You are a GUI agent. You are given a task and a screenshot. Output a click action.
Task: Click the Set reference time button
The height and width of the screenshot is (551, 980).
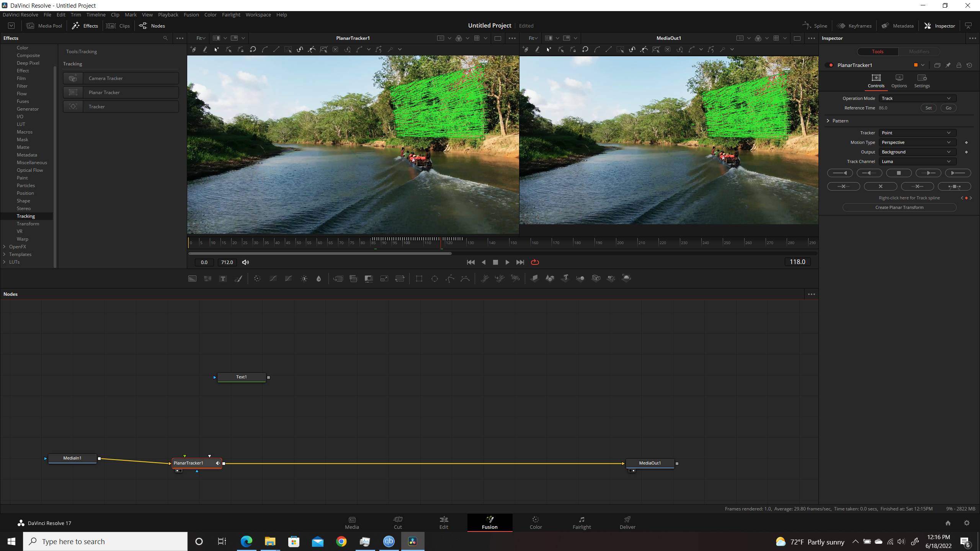(928, 108)
